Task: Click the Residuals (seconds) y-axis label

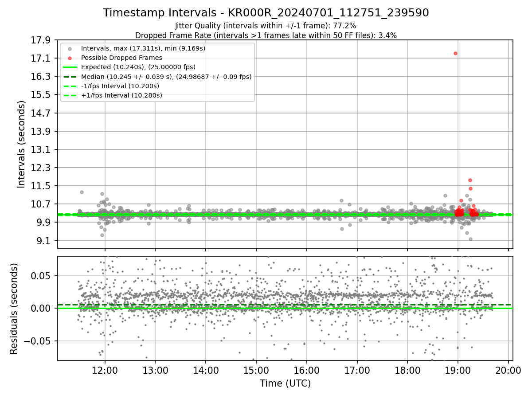Action: pos(14,309)
